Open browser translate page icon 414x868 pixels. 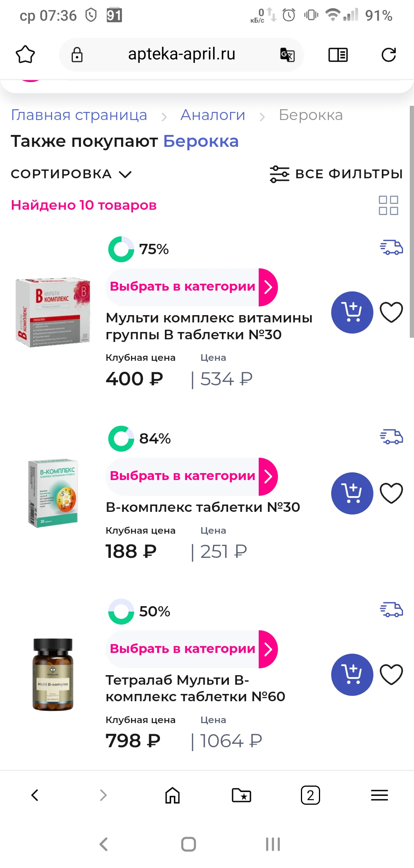287,55
